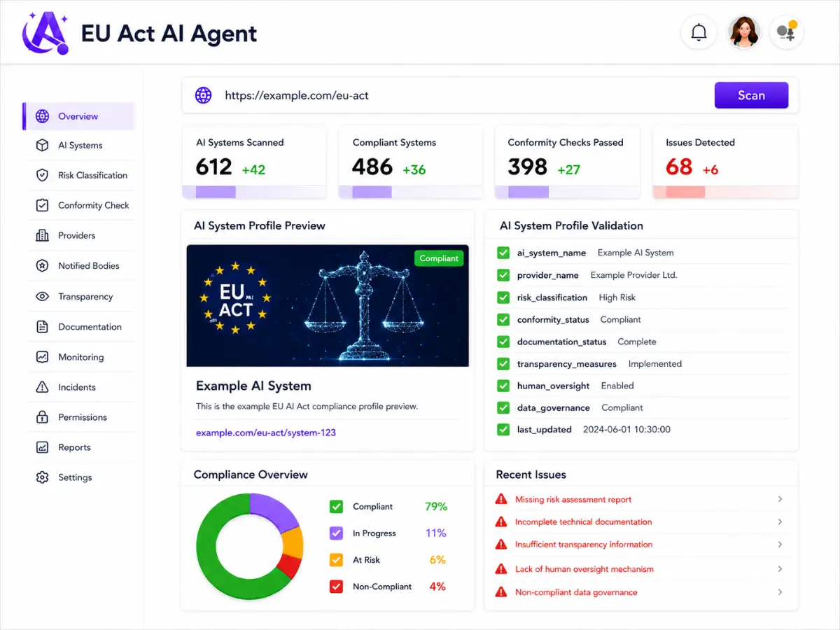Click the team members icon in header

point(787,32)
